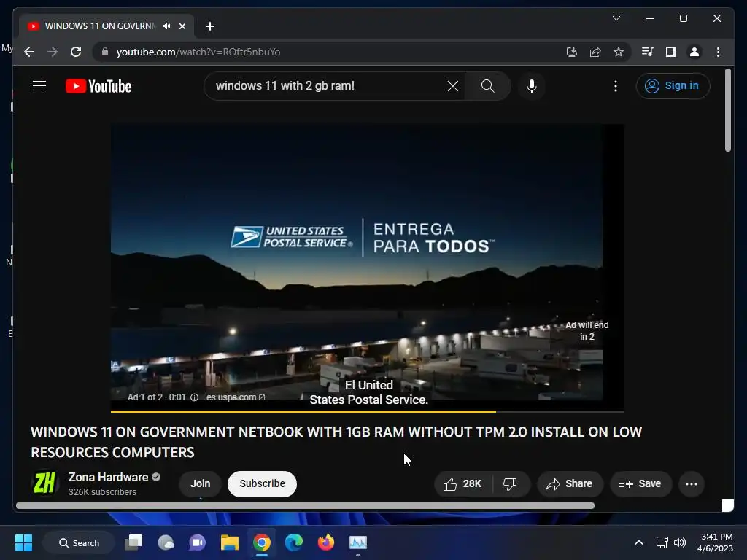The width and height of the screenshot is (747, 560).
Task: Open more actions ellipsis button
Action: [x=692, y=484]
